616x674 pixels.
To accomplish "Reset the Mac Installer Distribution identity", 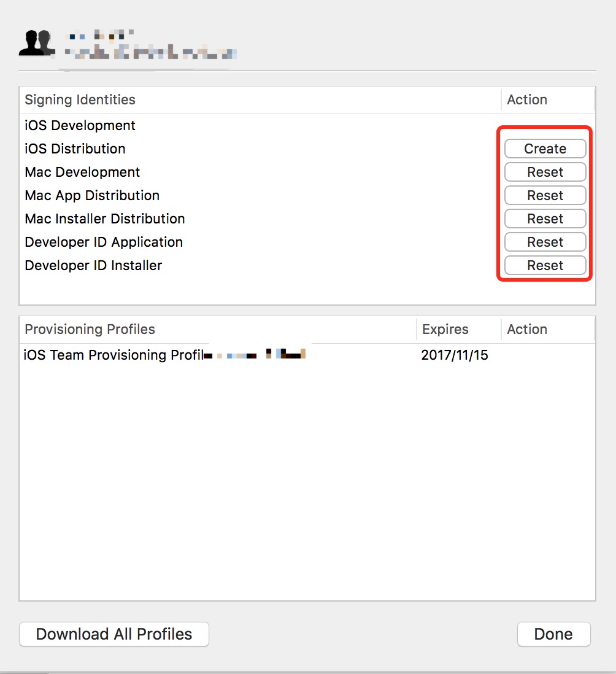I will (545, 219).
